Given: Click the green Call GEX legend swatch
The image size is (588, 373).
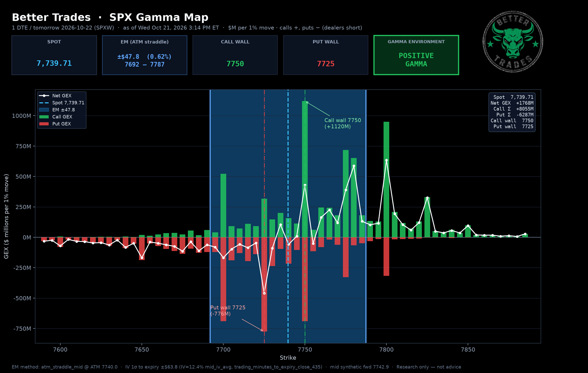Looking at the screenshot, I should pos(44,117).
